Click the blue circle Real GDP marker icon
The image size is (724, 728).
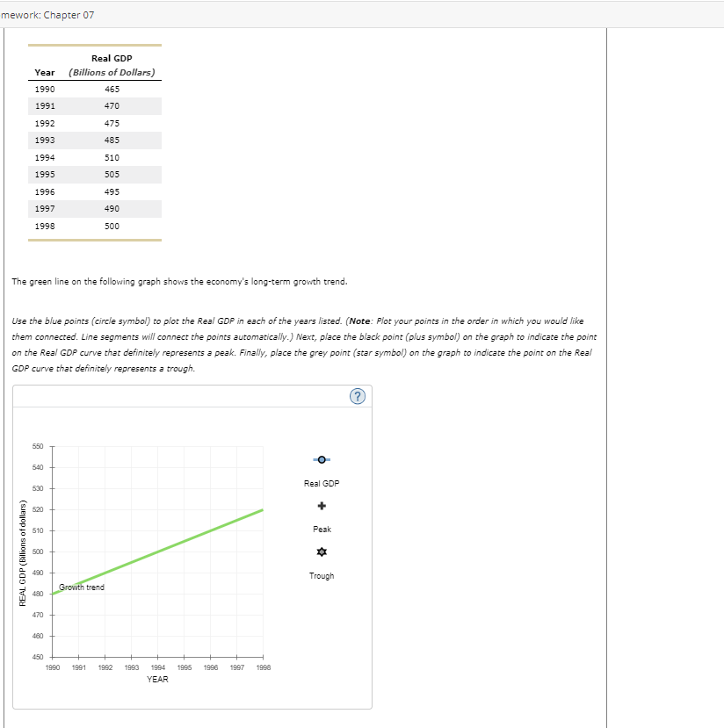tap(321, 459)
